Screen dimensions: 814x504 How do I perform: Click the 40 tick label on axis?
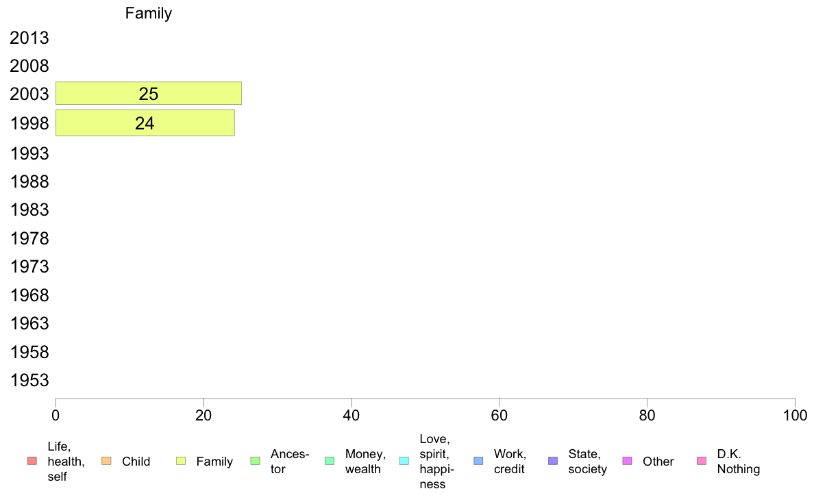click(351, 415)
